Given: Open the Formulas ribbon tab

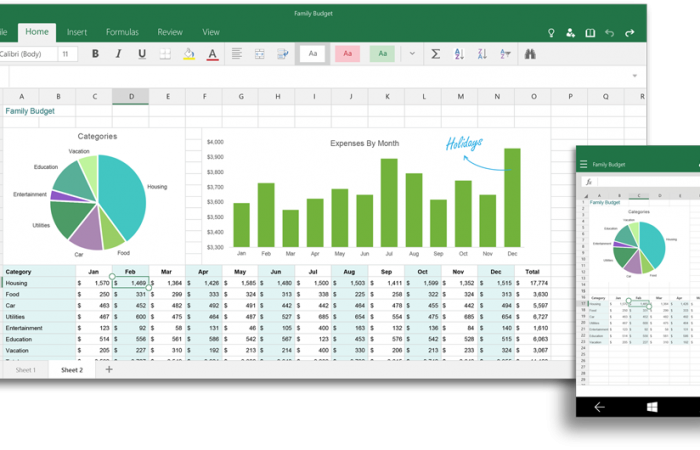Looking at the screenshot, I should [122, 32].
